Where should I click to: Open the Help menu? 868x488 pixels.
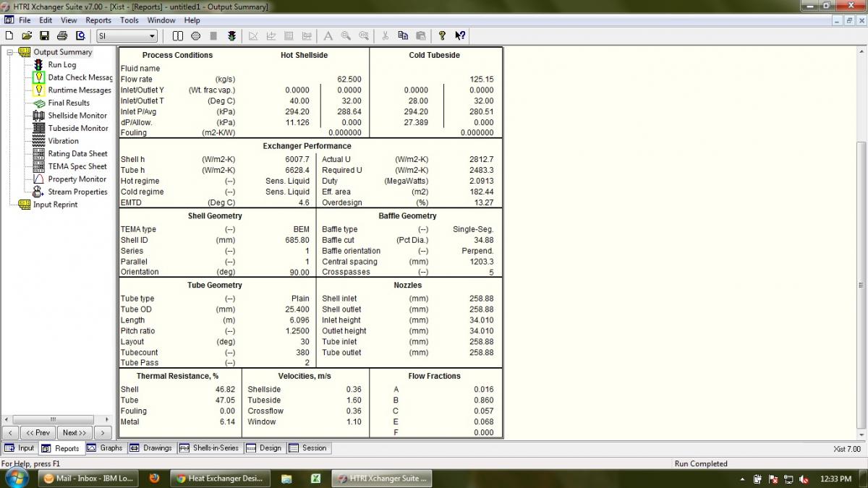(192, 20)
